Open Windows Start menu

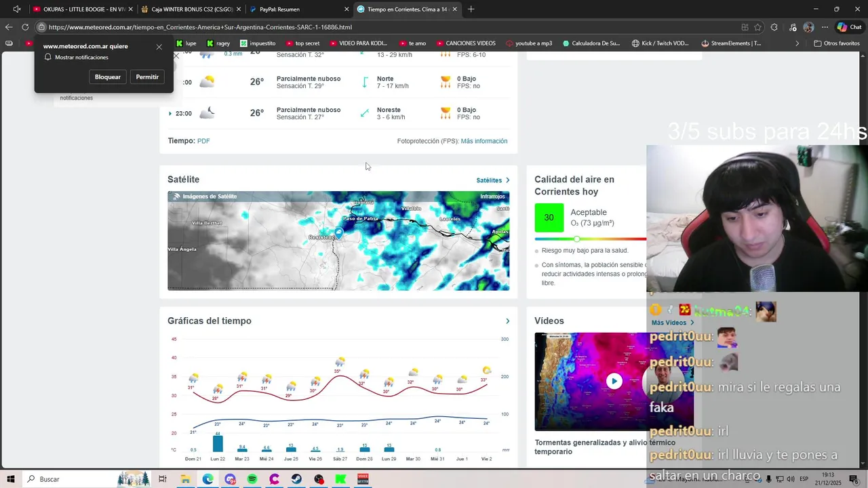click(11, 479)
